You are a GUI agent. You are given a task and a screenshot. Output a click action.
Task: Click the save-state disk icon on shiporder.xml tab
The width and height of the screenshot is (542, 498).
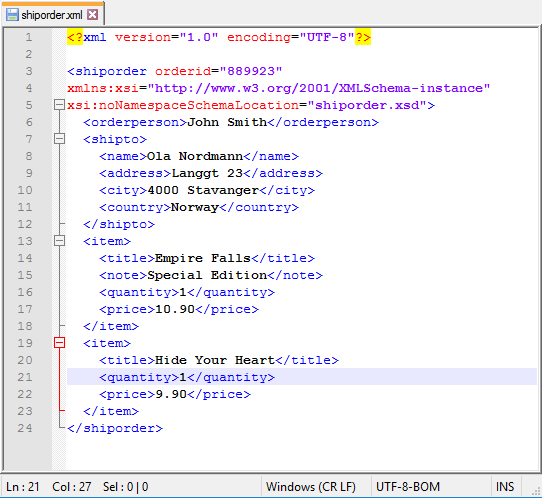12,15
